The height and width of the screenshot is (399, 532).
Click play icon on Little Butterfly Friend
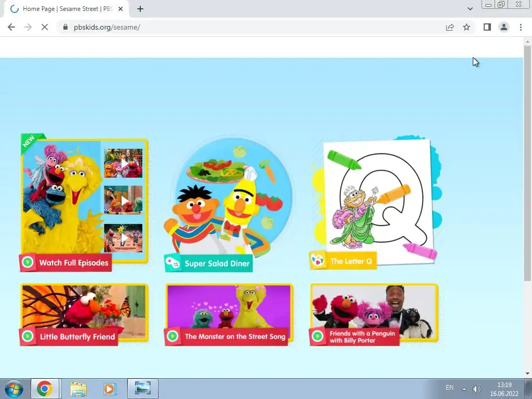(28, 336)
